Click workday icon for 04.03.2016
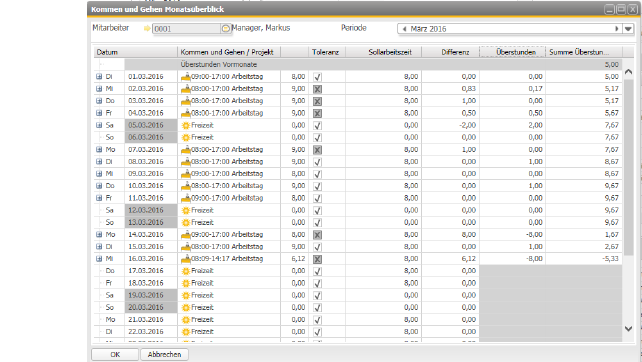 (x=186, y=113)
